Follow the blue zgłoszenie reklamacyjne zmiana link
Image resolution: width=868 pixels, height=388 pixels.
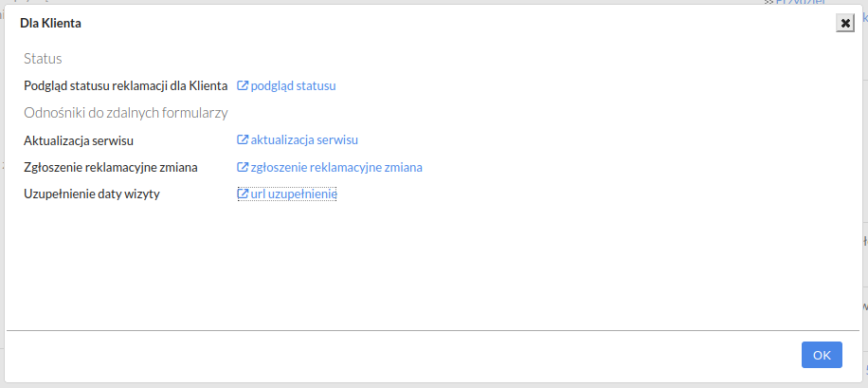click(336, 167)
